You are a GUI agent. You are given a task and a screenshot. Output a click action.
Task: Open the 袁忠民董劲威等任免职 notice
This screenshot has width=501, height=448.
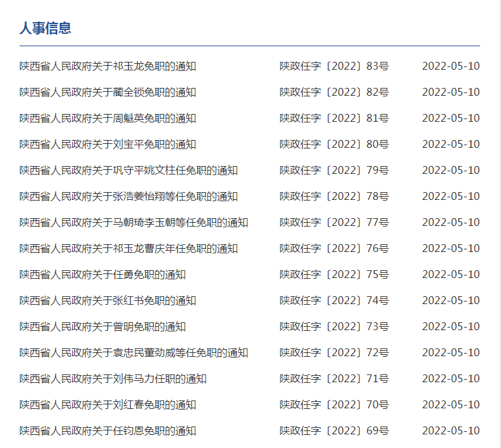133,353
